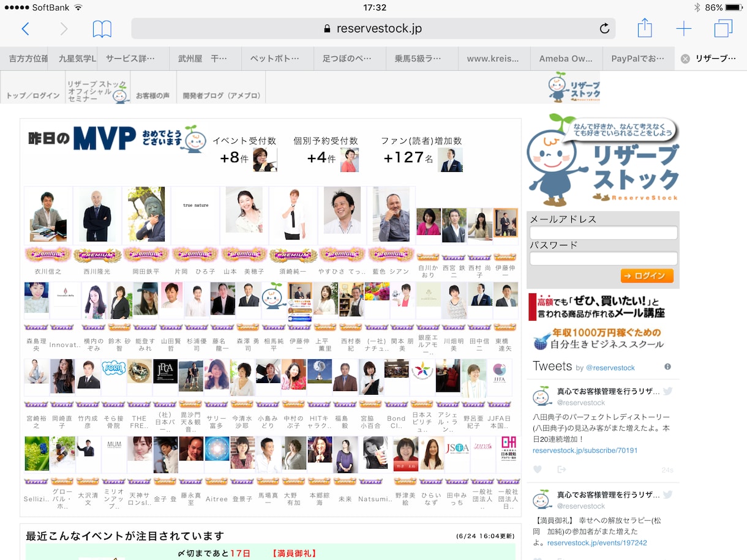747x560 pixels.
Task: Click the orange ログイン button
Action: (647, 275)
